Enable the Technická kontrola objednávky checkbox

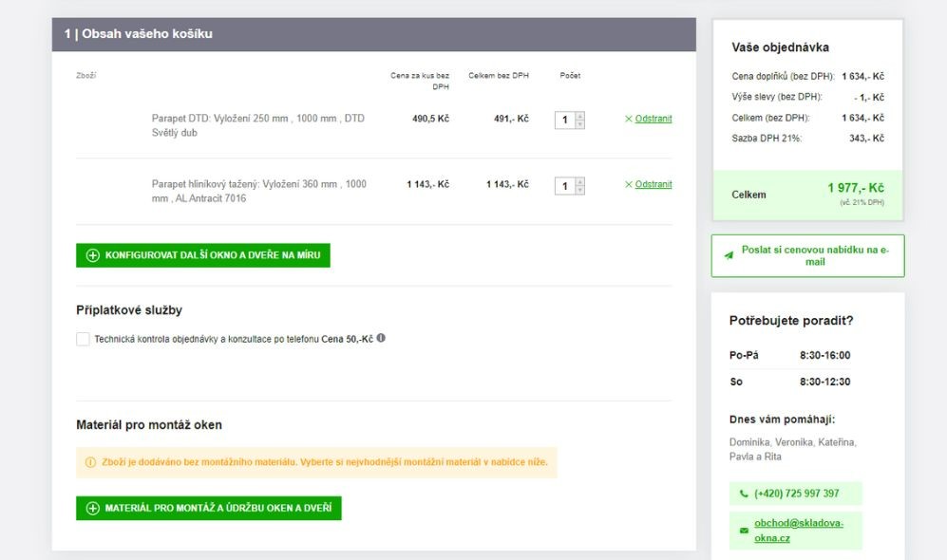(83, 339)
